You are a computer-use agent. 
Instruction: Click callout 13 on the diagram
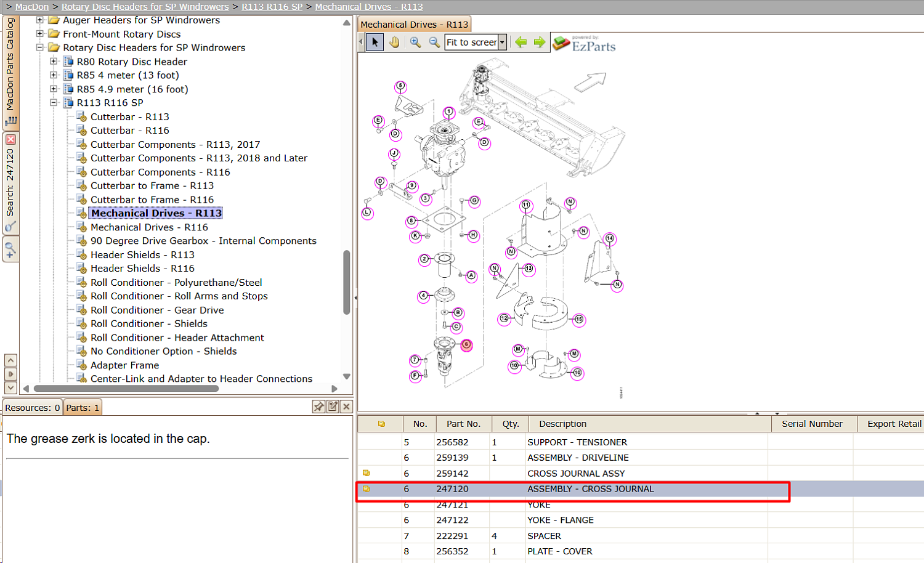tap(529, 269)
